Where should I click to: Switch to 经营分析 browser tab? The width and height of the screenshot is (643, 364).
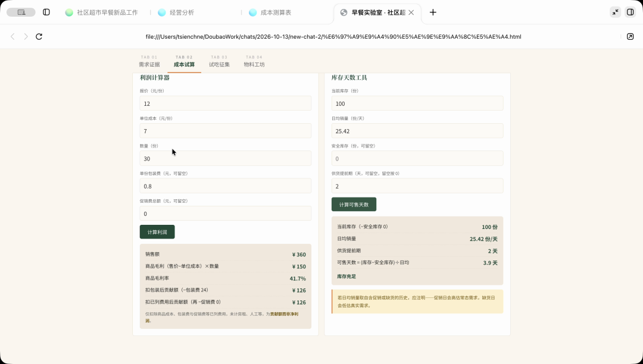176,12
